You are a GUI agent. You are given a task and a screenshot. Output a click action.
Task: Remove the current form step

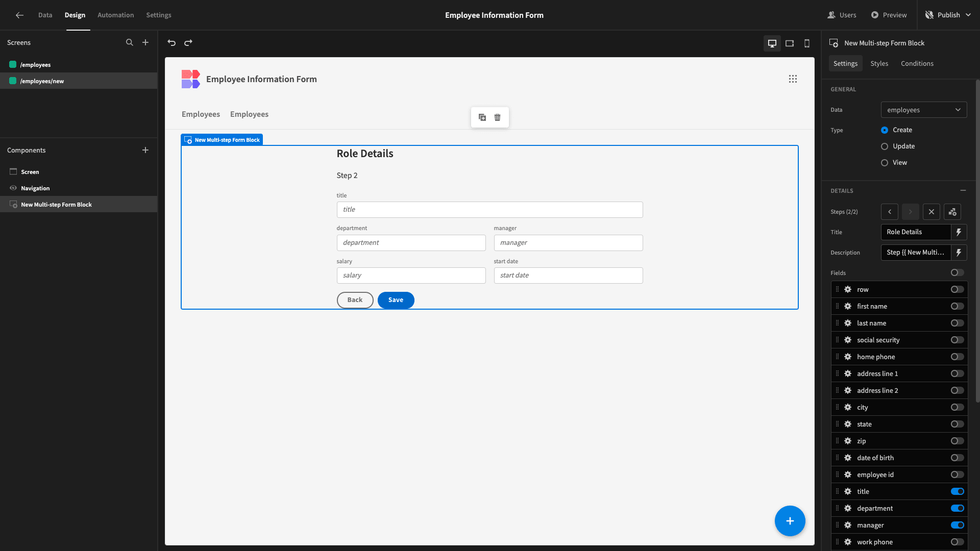932,212
